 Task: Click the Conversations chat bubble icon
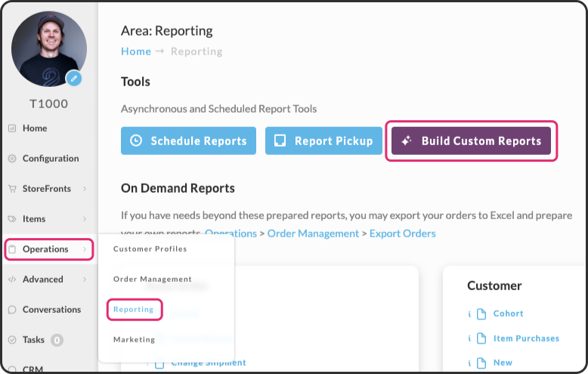coord(12,310)
